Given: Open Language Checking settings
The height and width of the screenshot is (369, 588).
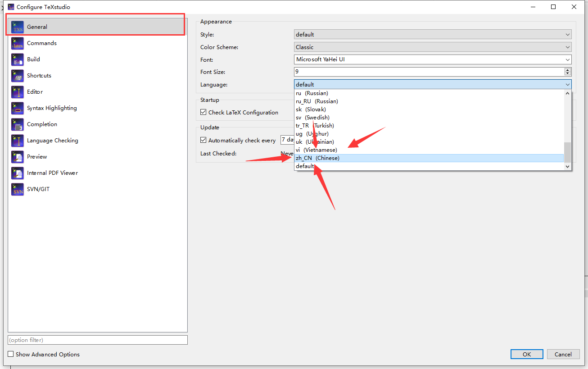Looking at the screenshot, I should pyautogui.click(x=97, y=141).
